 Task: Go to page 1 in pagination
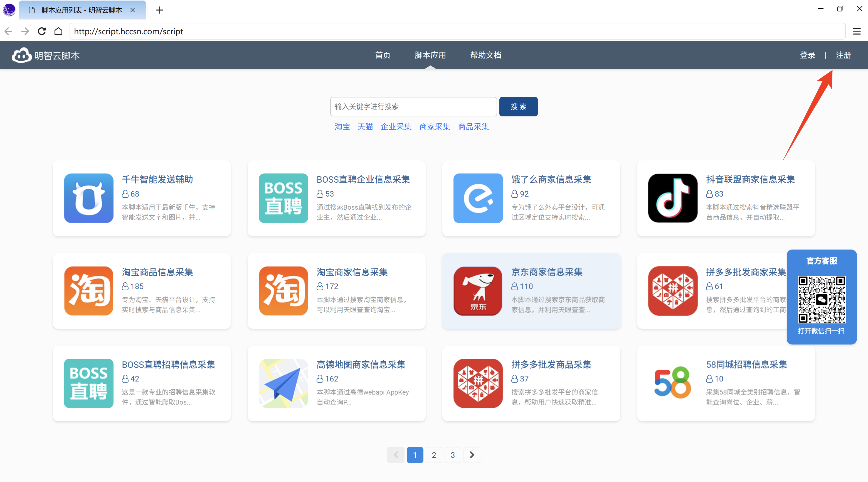click(415, 455)
